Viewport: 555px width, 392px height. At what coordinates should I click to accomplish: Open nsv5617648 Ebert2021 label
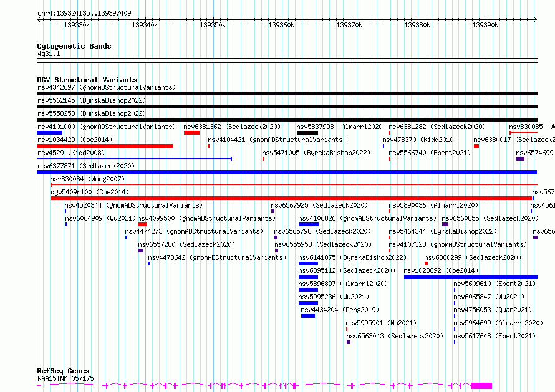point(495,336)
